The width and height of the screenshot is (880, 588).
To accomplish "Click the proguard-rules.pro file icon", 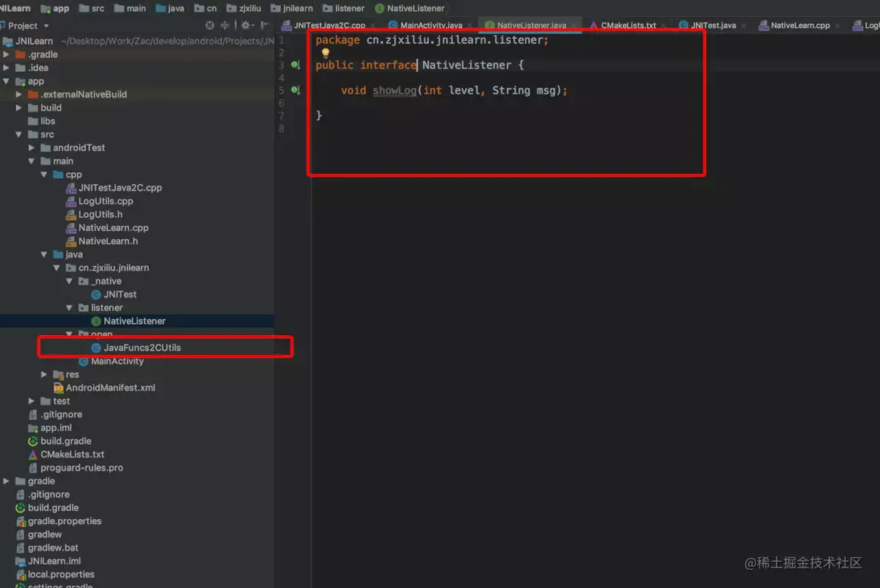I will click(x=33, y=468).
